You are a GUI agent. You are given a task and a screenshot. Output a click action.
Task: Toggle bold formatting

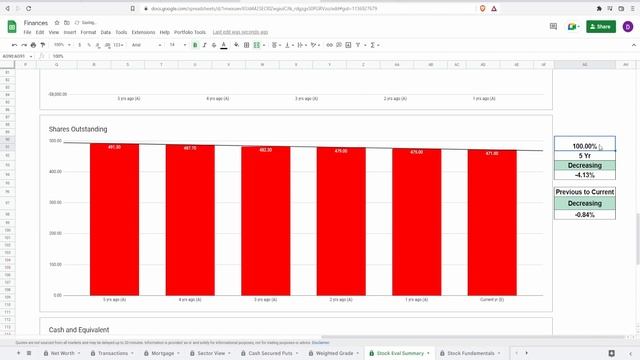[x=195, y=45]
